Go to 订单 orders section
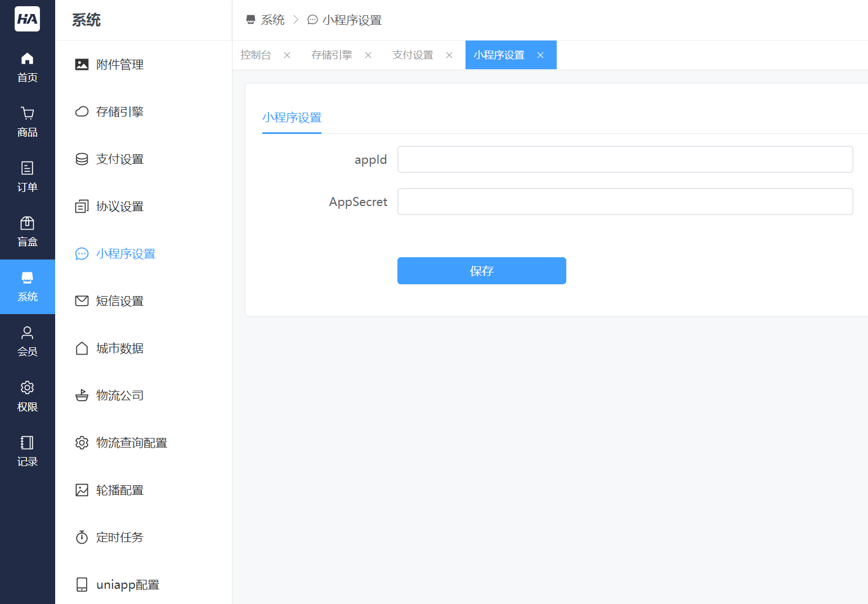The height and width of the screenshot is (604, 868). (x=27, y=176)
